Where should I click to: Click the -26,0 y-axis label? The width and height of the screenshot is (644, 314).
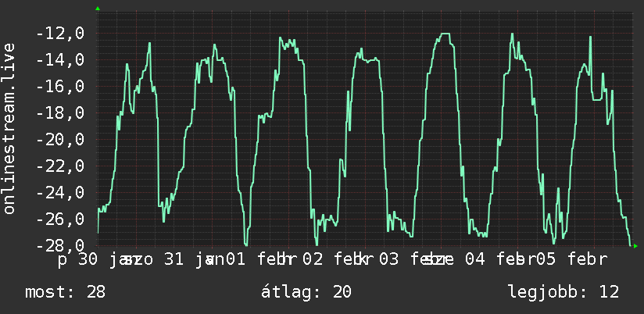pyautogui.click(x=60, y=219)
